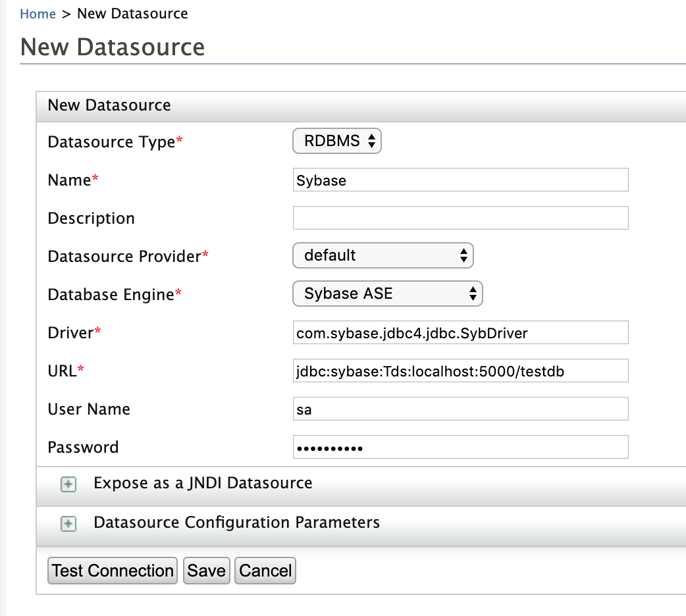Focus the Password field
Viewport: 686px width, 616px height.
pos(460,447)
